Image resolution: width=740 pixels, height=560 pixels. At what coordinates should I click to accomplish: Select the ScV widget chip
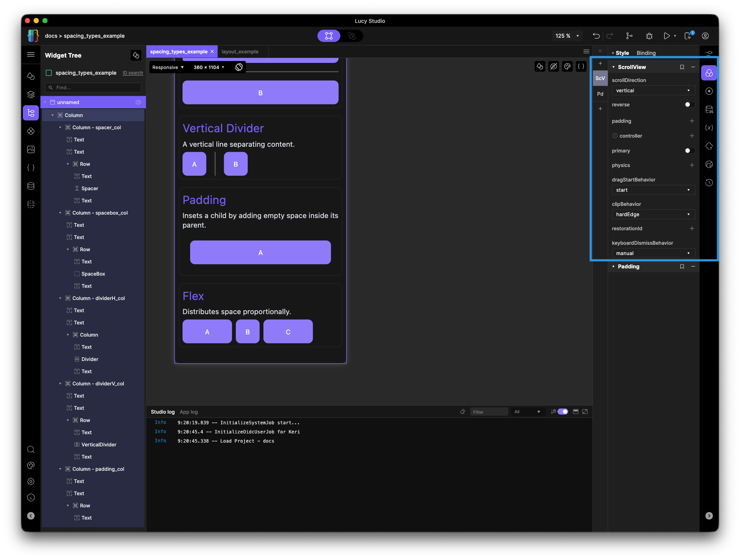click(x=600, y=78)
